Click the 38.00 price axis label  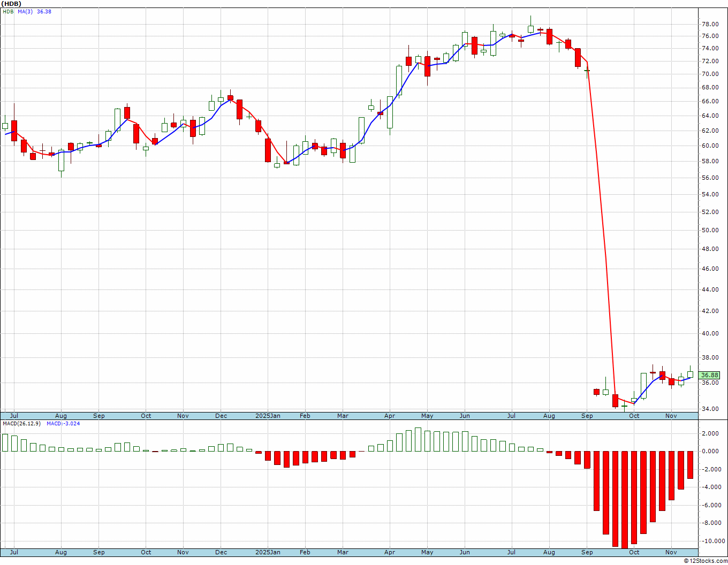(x=710, y=357)
